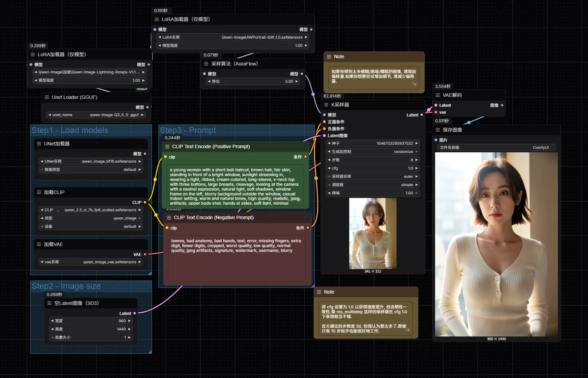Image resolution: width=588 pixels, height=378 pixels.
Task: Open the vae名称 selection dropdown
Action: [90, 262]
